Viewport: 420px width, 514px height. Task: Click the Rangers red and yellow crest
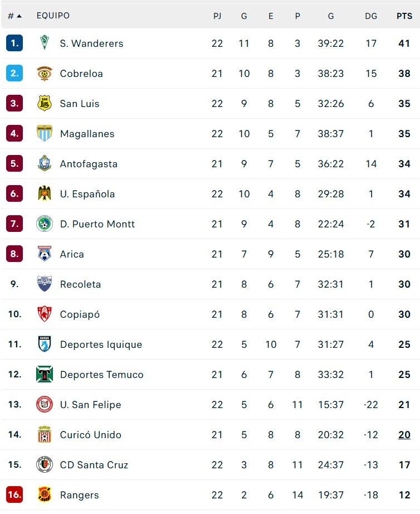[45, 494]
